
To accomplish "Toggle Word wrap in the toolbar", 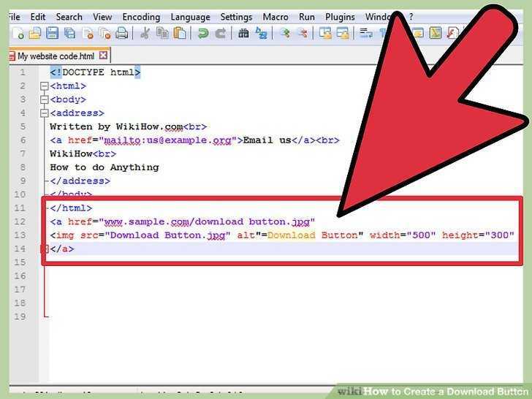I will point(365,34).
